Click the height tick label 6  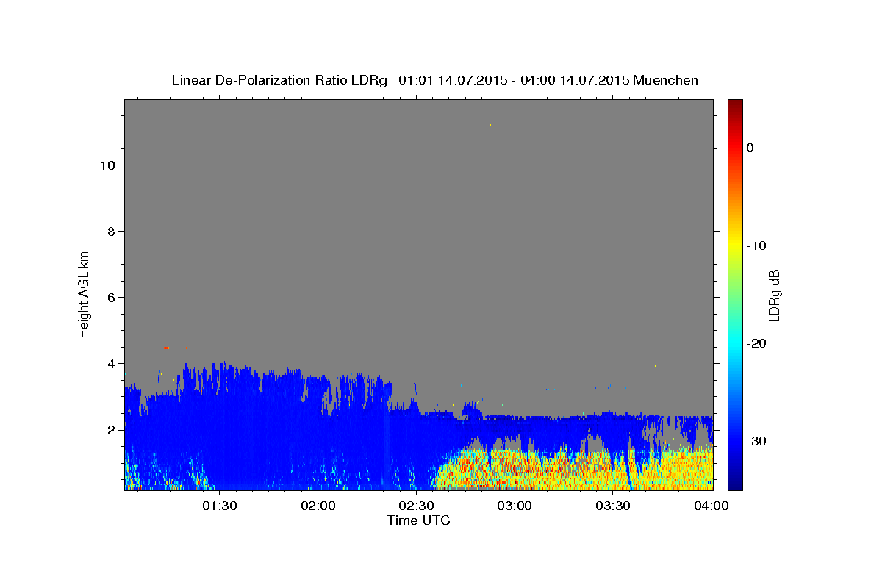pos(110,298)
